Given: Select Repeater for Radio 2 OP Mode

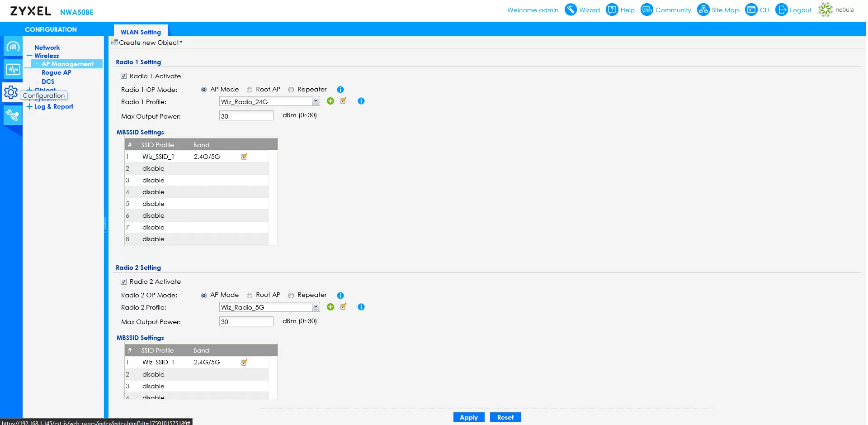Looking at the screenshot, I should tap(291, 295).
